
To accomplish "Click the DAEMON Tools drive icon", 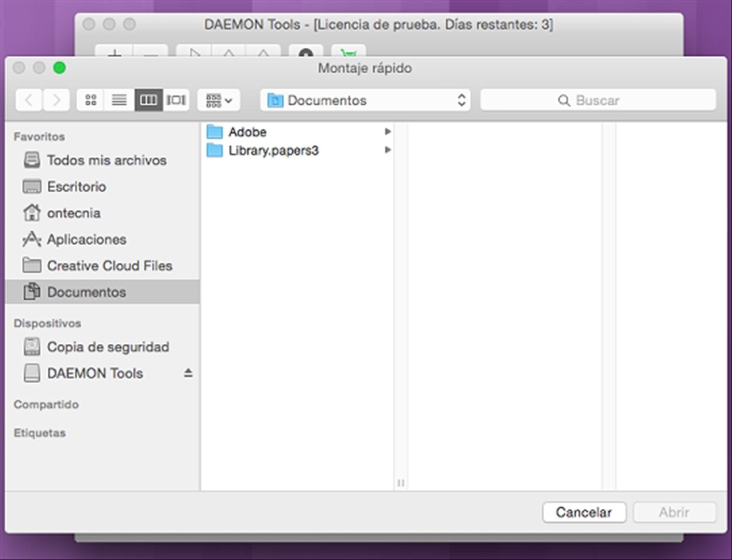I will pos(32,373).
